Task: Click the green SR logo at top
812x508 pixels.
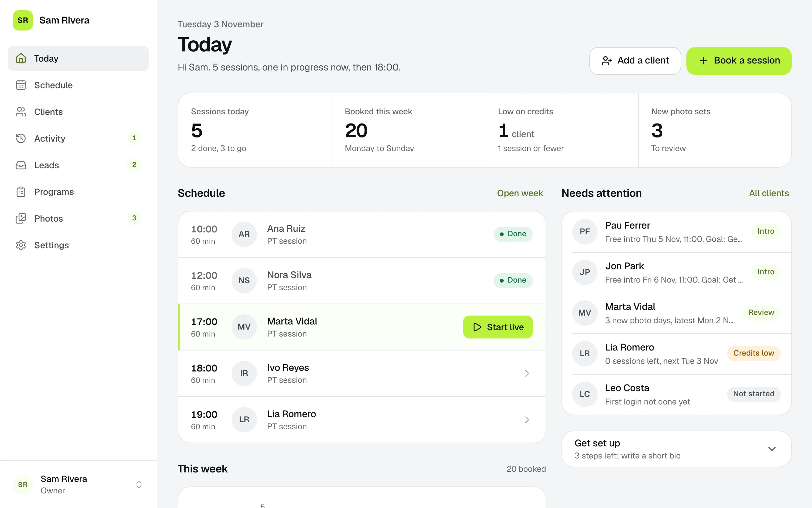Action: 23,20
